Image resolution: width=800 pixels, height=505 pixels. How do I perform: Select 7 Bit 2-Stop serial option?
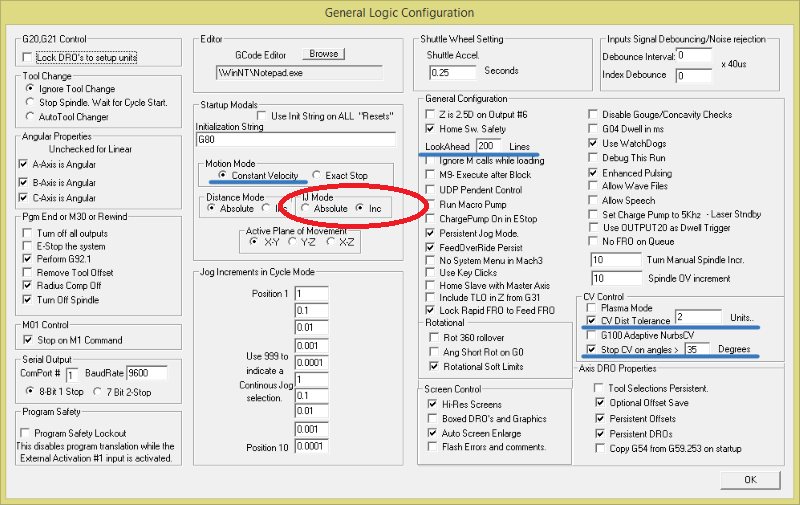pyautogui.click(x=97, y=392)
